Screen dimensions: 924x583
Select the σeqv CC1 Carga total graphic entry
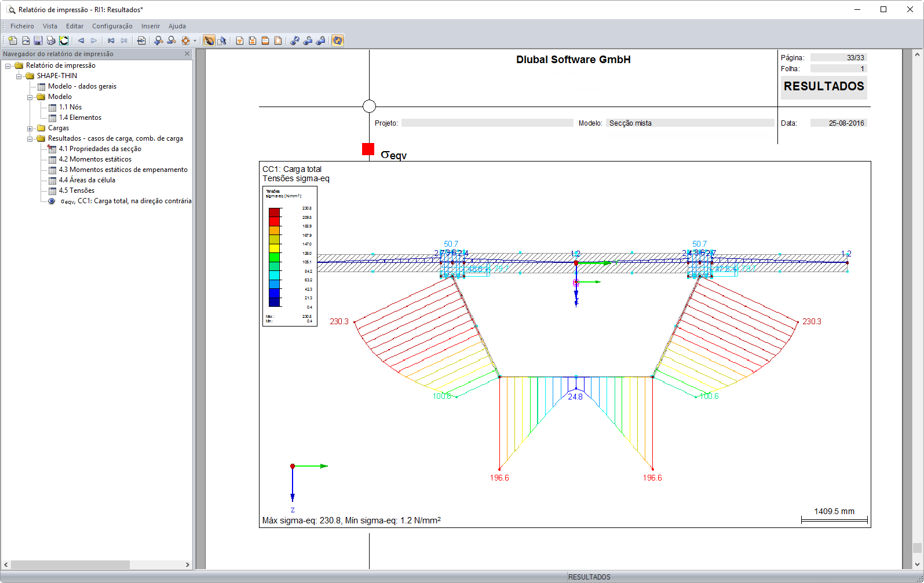point(126,201)
